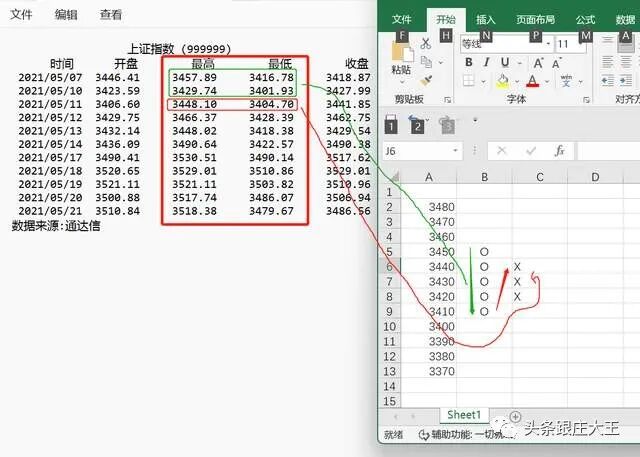Select column C header
Viewport: 640px width, 457px height.
tap(540, 177)
